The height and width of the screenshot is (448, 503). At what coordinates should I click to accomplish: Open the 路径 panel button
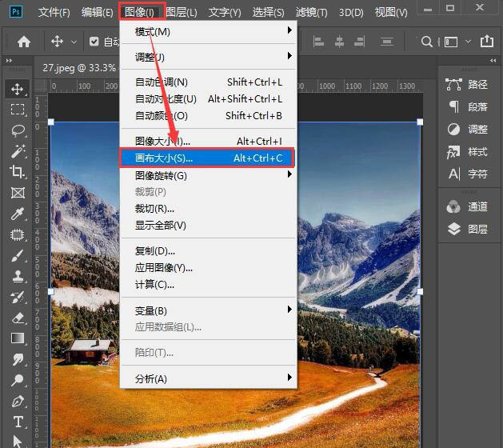pos(467,85)
